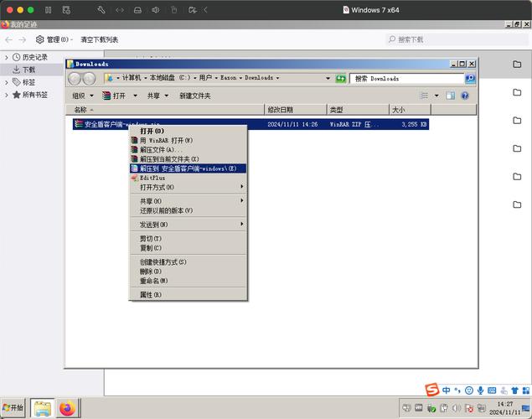
Task: Go to 用户 in the address bar
Action: click(205, 78)
